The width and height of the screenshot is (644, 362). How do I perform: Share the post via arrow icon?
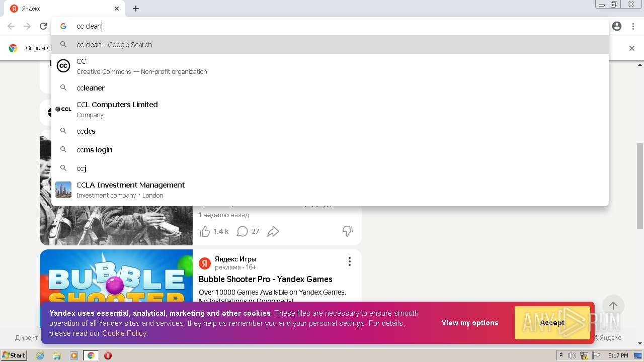point(273,231)
